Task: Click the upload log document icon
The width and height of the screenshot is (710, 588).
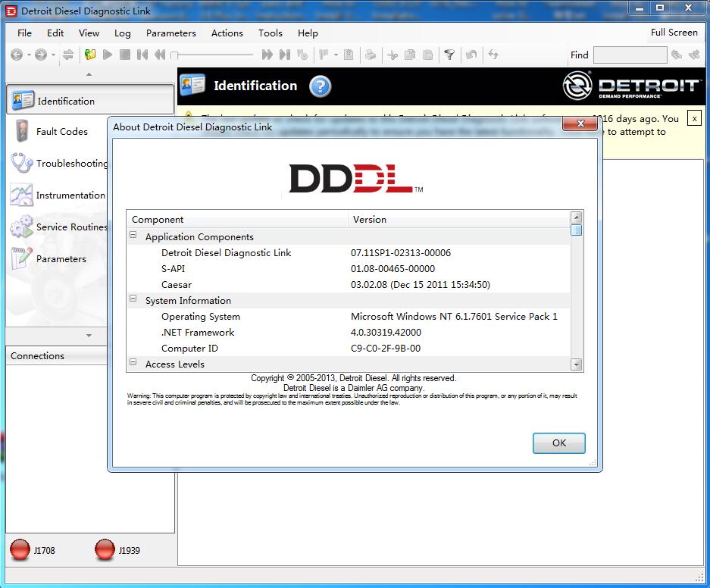Action: pyautogui.click(x=349, y=55)
